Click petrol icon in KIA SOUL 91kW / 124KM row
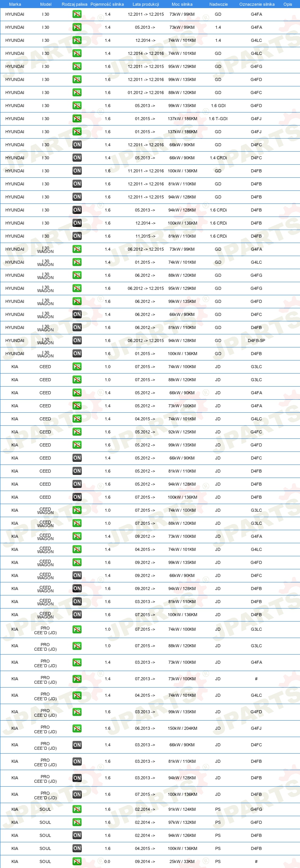The height and width of the screenshot is (868, 300). (x=77, y=809)
